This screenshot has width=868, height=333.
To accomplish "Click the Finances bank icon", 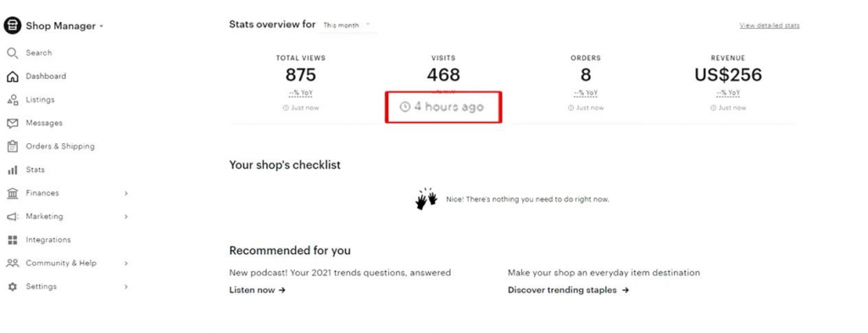I will (x=12, y=193).
